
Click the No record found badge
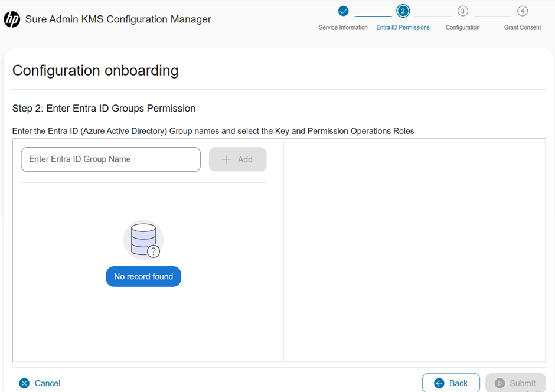click(x=143, y=276)
